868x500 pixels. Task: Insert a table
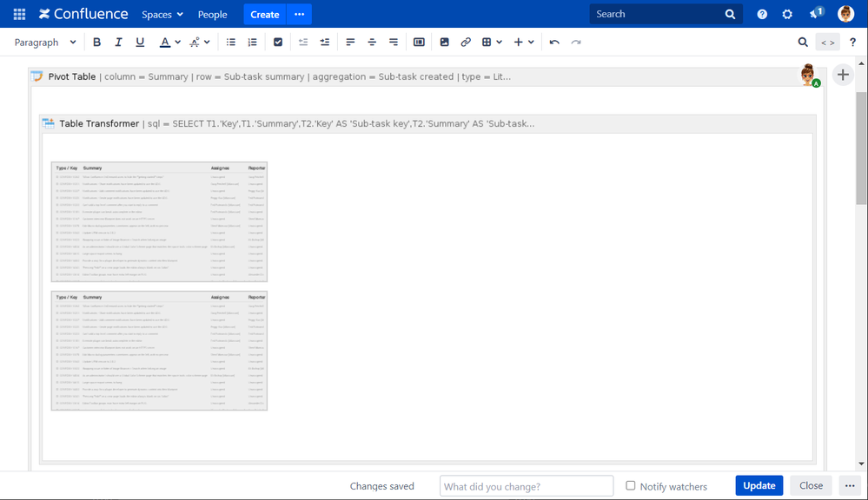point(487,42)
